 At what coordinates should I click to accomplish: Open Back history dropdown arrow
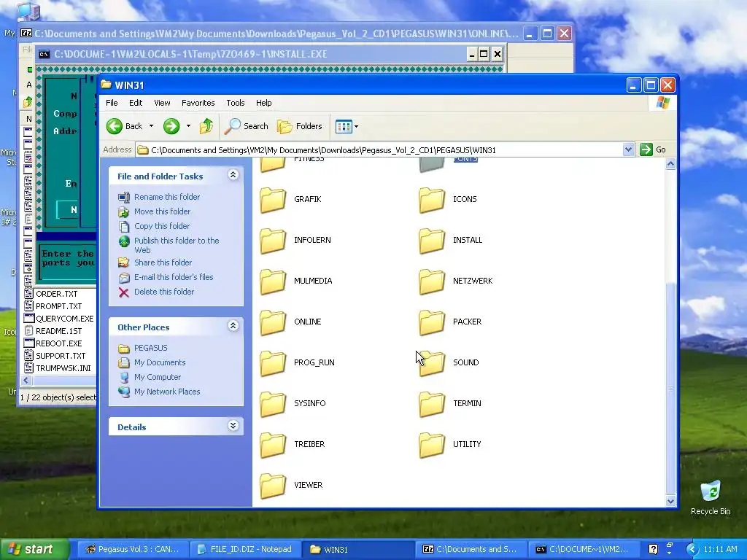[x=151, y=126]
